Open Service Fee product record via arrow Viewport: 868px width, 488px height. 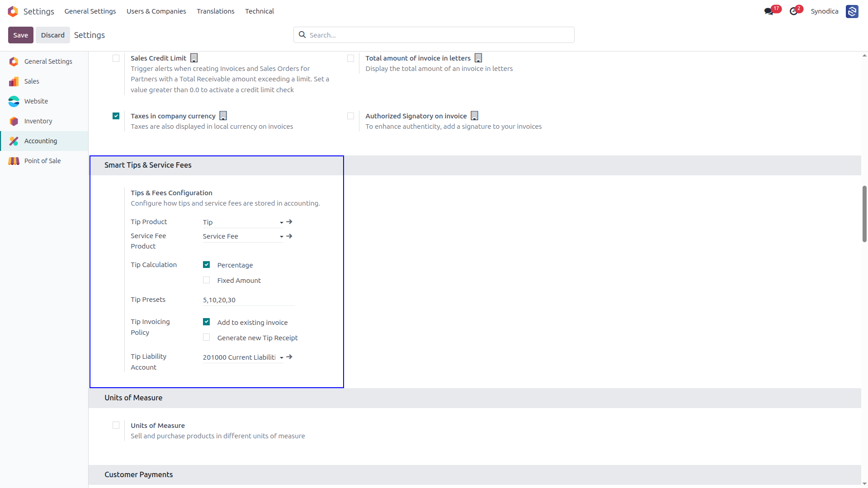(x=289, y=236)
